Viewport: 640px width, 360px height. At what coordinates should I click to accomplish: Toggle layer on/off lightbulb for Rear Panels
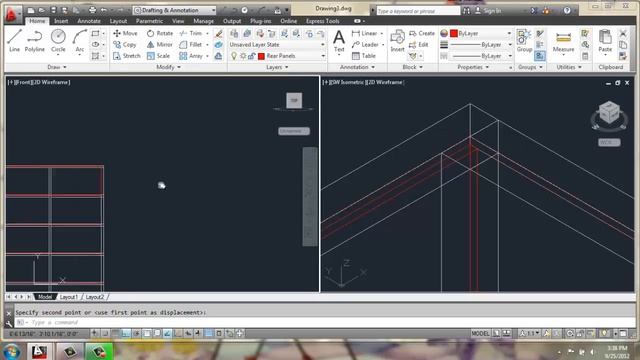(x=234, y=56)
